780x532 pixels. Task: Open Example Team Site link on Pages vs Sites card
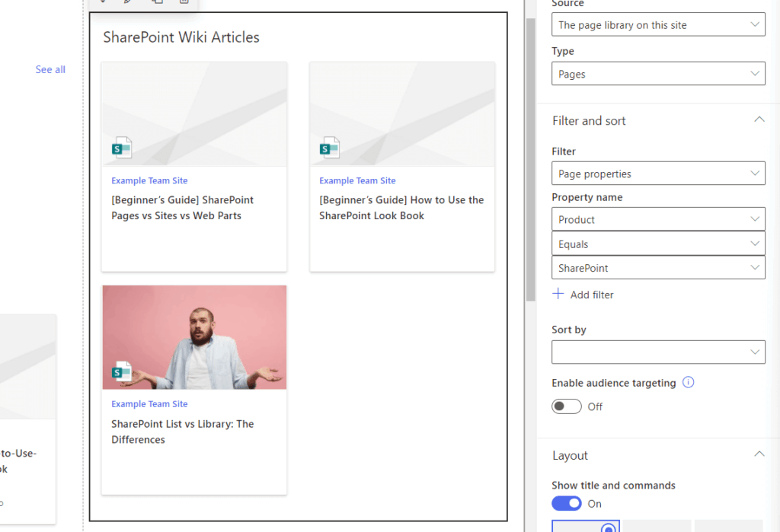(x=149, y=180)
